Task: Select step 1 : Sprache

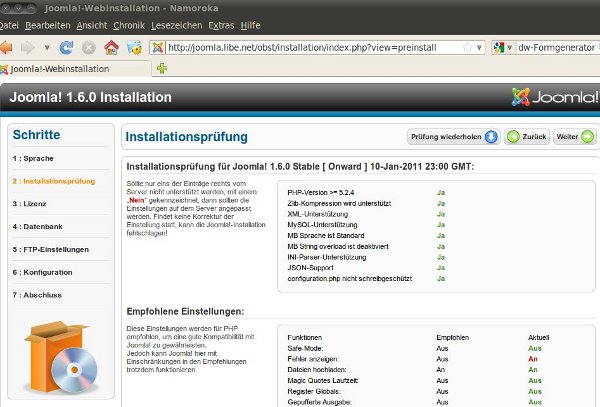Action: tap(33, 158)
